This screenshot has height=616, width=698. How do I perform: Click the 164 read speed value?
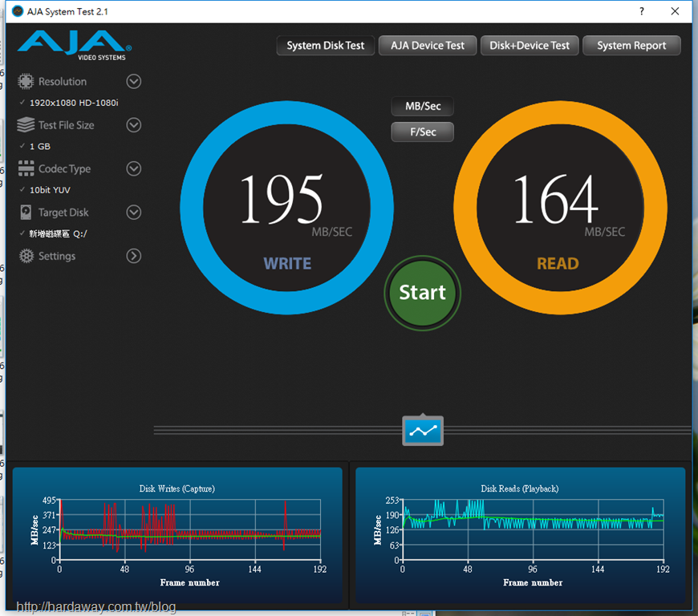[x=555, y=199]
